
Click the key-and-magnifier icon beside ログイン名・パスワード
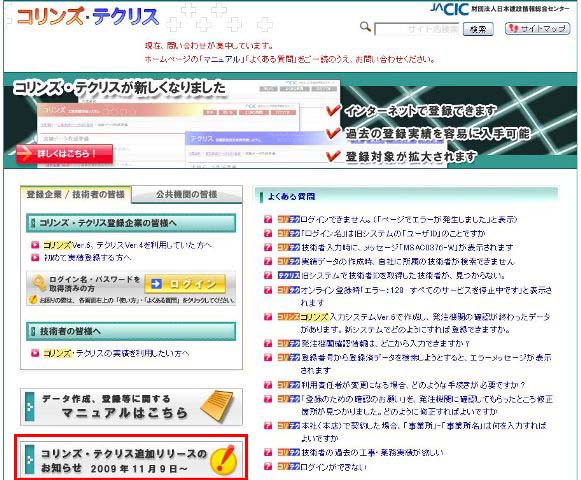[39, 283]
